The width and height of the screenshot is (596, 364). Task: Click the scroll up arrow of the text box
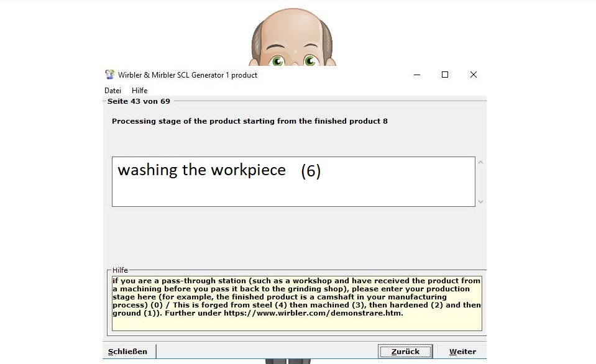coord(480,163)
